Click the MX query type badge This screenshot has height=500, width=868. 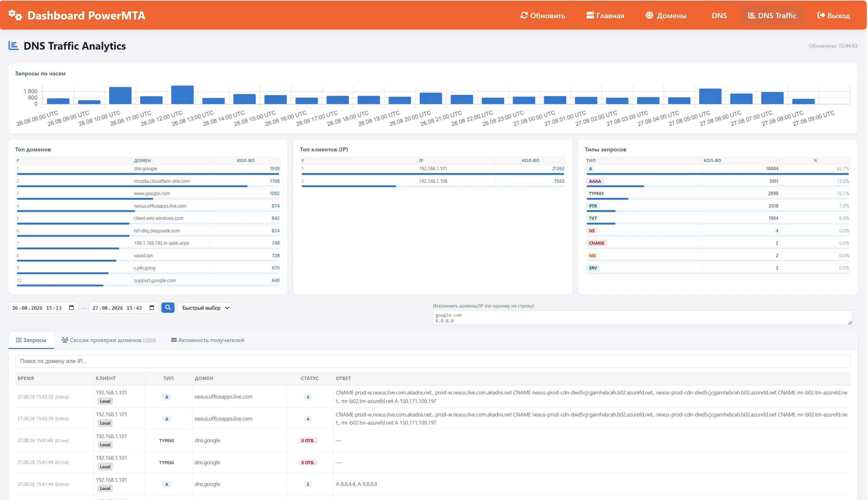[x=592, y=255]
